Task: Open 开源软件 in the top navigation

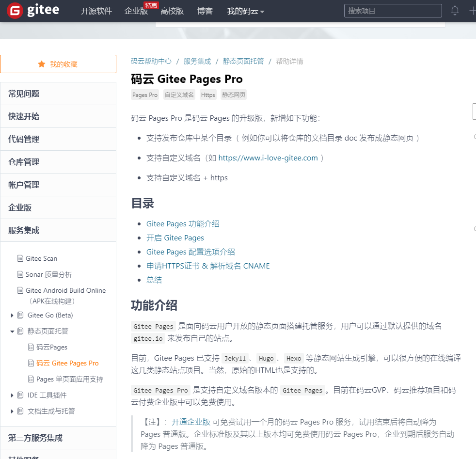Action: point(96,11)
